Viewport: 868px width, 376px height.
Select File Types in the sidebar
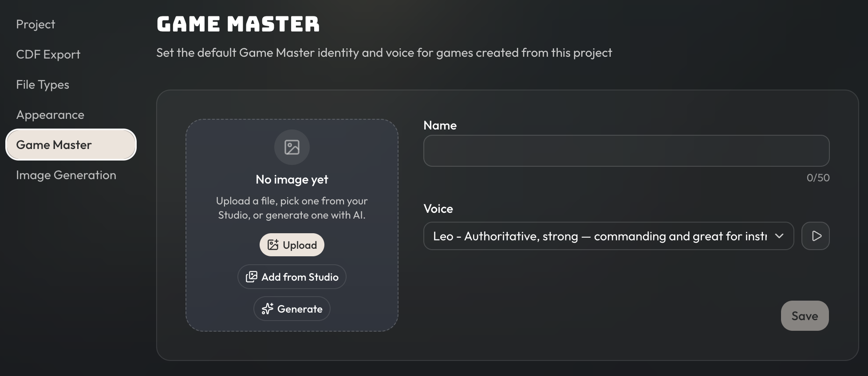[x=43, y=85]
